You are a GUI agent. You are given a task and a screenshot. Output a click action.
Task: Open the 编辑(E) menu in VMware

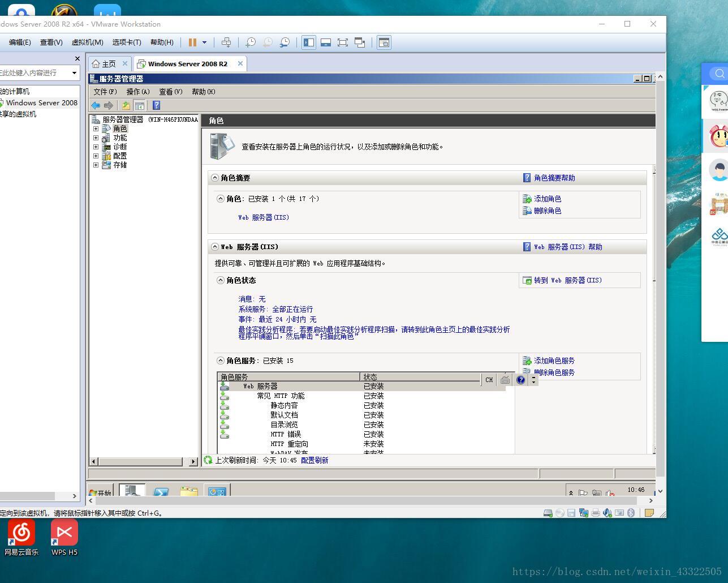[20, 42]
